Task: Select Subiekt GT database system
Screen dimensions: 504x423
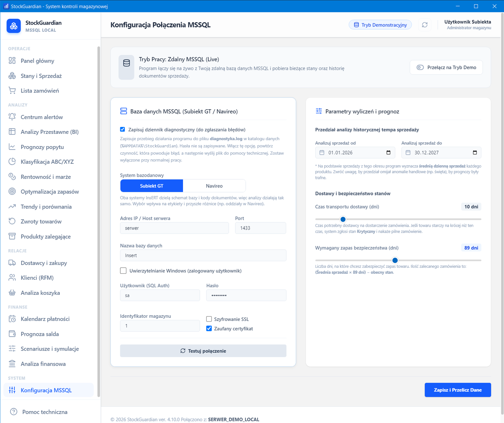Action: pos(152,186)
